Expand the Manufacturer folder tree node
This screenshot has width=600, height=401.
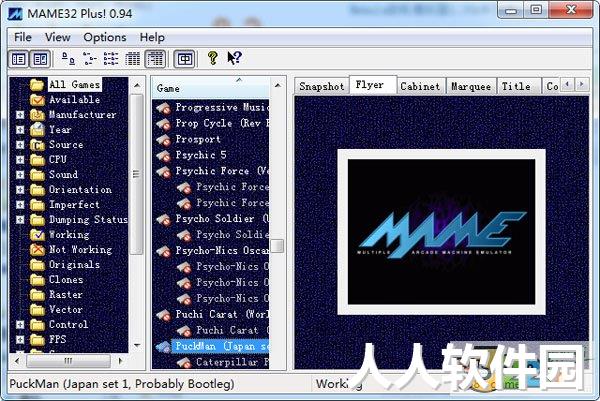20,114
